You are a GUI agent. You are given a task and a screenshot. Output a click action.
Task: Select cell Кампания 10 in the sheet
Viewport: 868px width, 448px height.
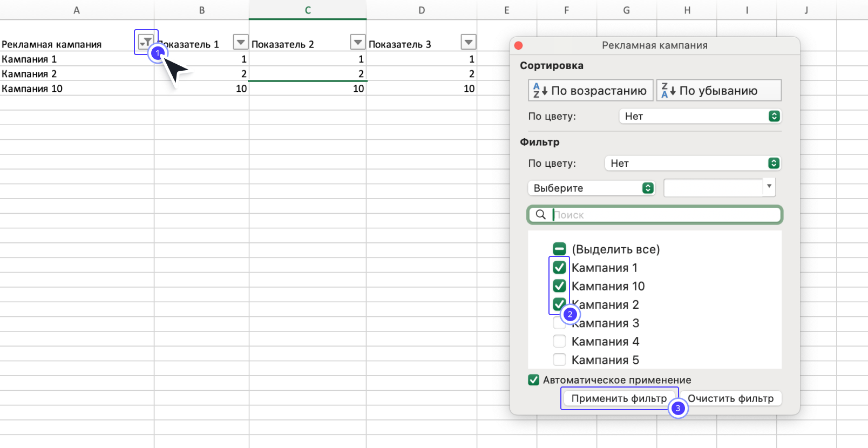[77, 89]
